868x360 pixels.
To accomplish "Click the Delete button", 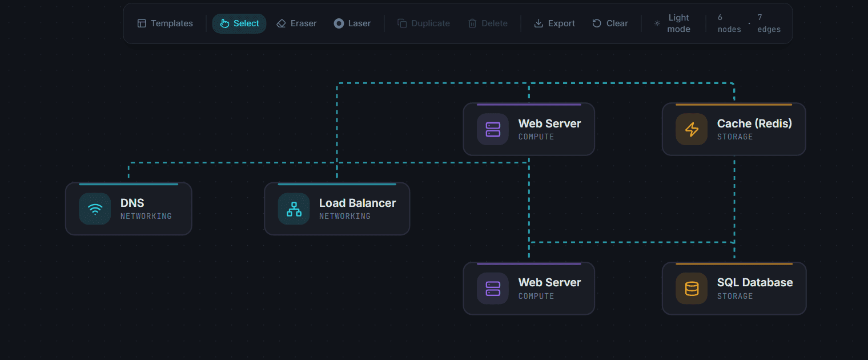I will coord(488,23).
